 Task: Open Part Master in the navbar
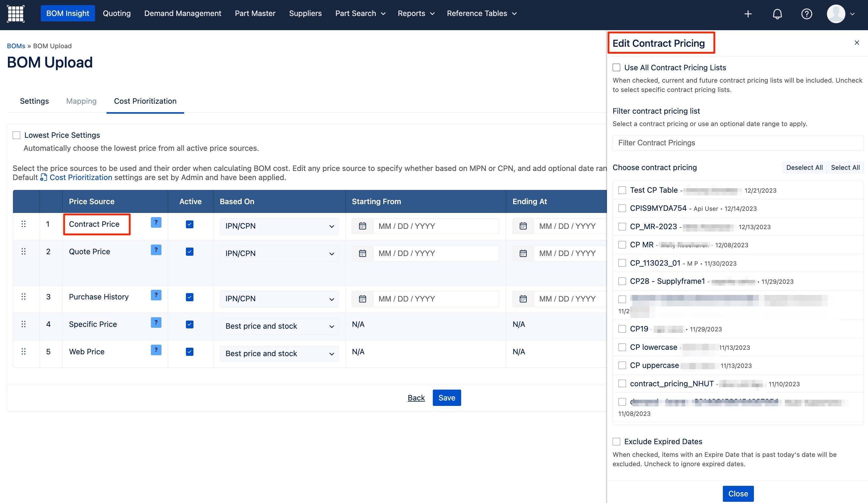tap(255, 13)
